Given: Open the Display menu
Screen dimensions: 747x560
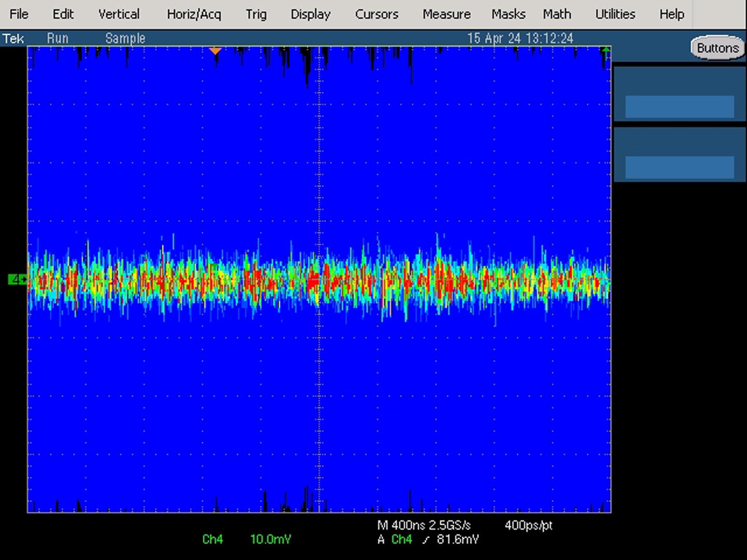Looking at the screenshot, I should click(310, 14).
